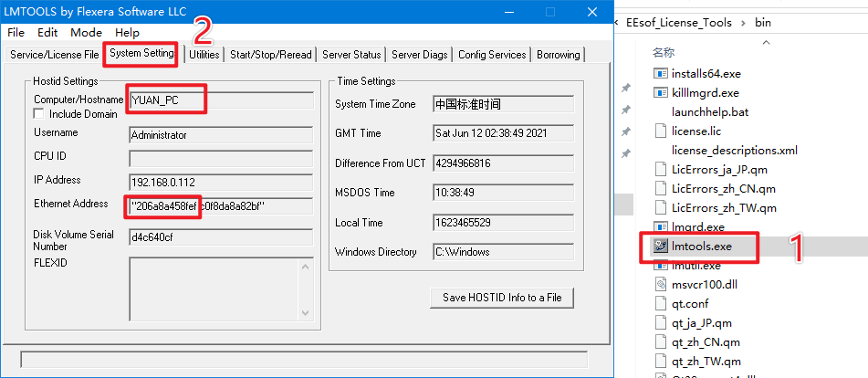868x378 pixels.
Task: Open the Edit menu in LMTOOLS
Action: pos(47,33)
